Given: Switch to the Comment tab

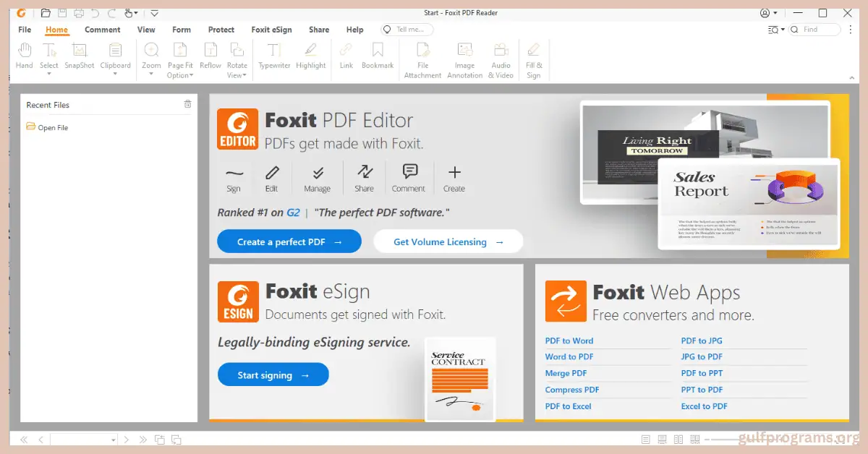Looking at the screenshot, I should [102, 30].
